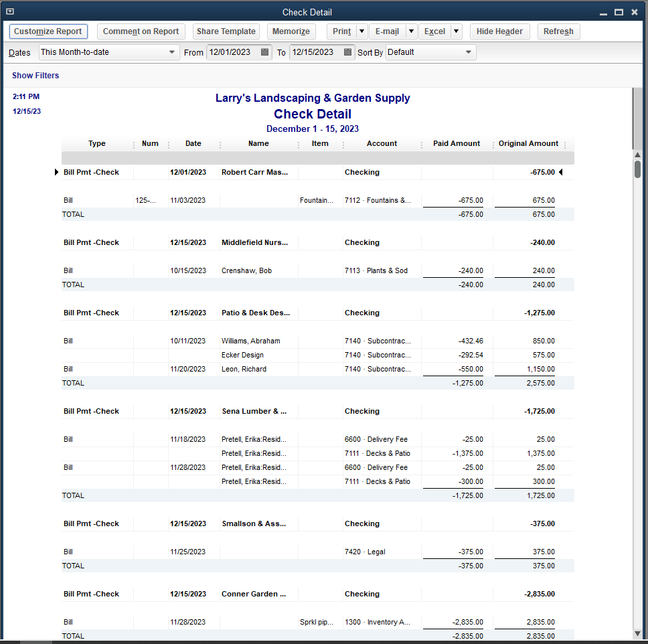
Task: Click the vertical scrollbar thumb
Action: [x=638, y=169]
